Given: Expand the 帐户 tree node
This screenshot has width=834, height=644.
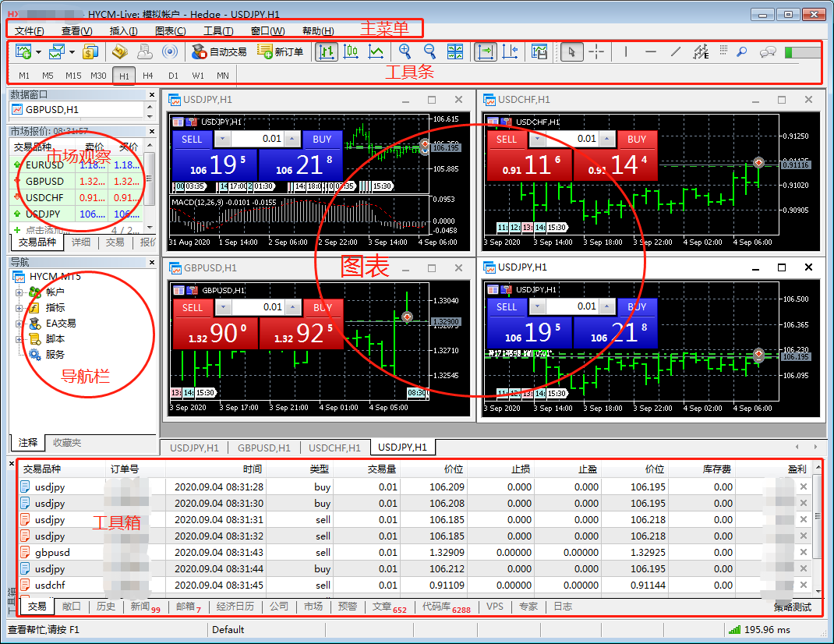Looking at the screenshot, I should pos(19,292).
